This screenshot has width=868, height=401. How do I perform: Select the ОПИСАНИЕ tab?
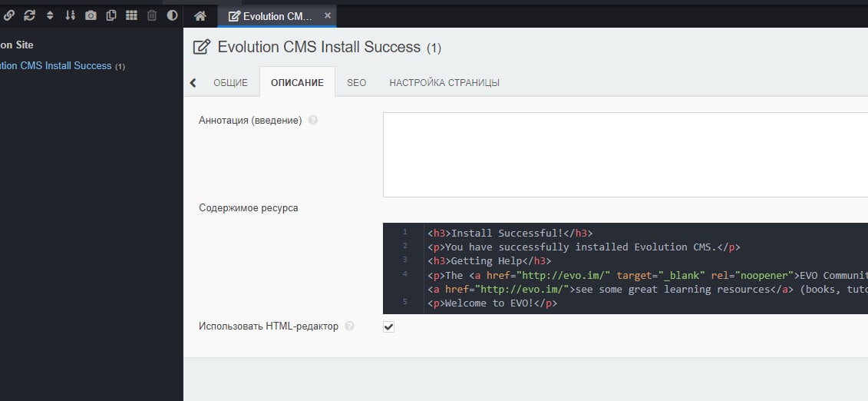coord(297,83)
